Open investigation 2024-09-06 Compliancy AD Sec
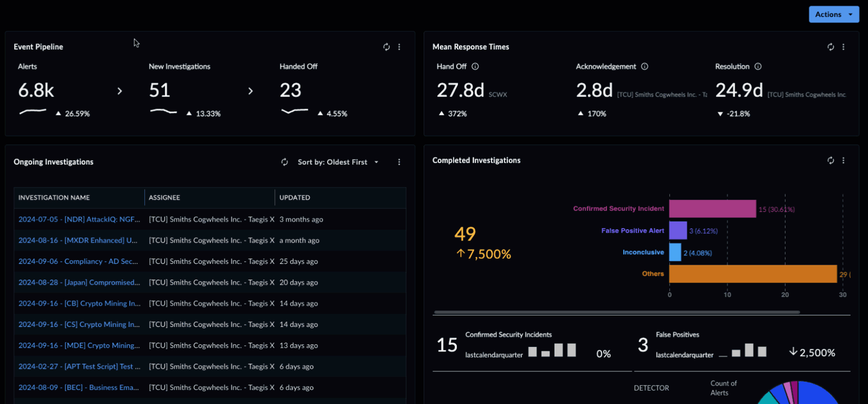Image resolution: width=868 pixels, height=404 pixels. point(78,261)
